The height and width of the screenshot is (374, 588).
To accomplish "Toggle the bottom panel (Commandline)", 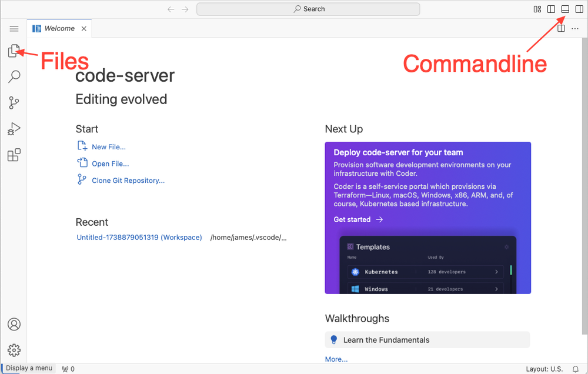I will click(565, 9).
